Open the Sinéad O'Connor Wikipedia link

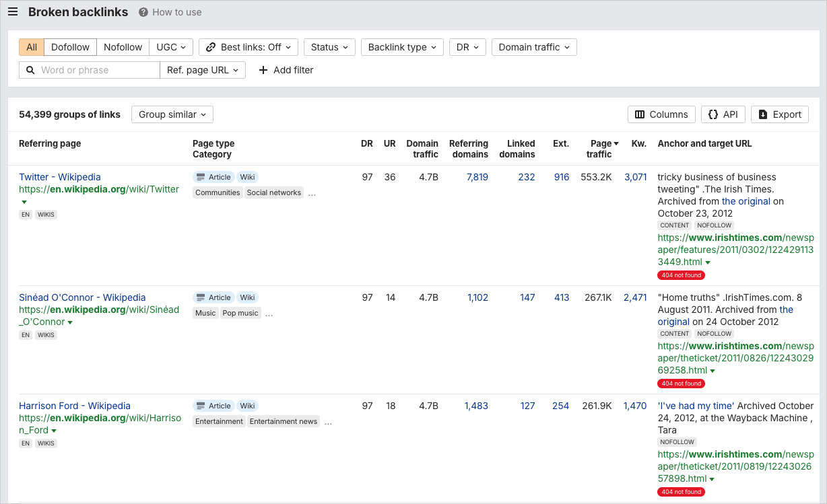tap(82, 297)
